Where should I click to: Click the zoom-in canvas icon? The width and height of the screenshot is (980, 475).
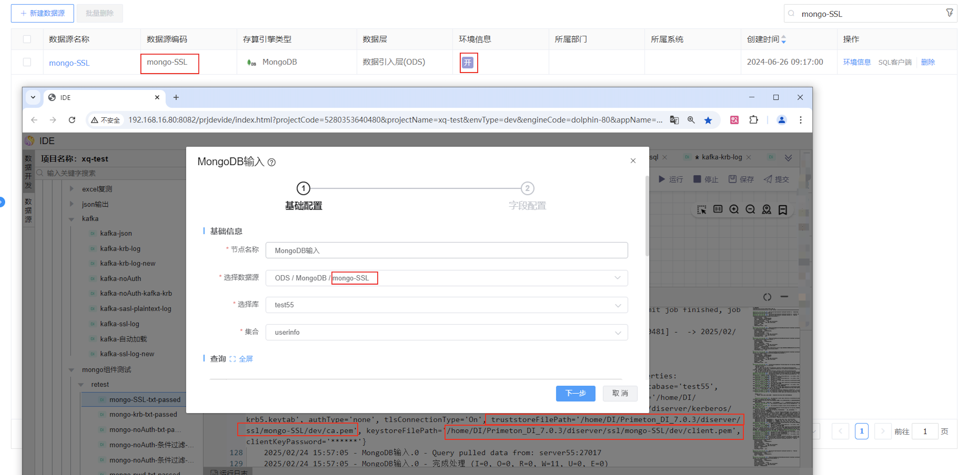coord(734,209)
